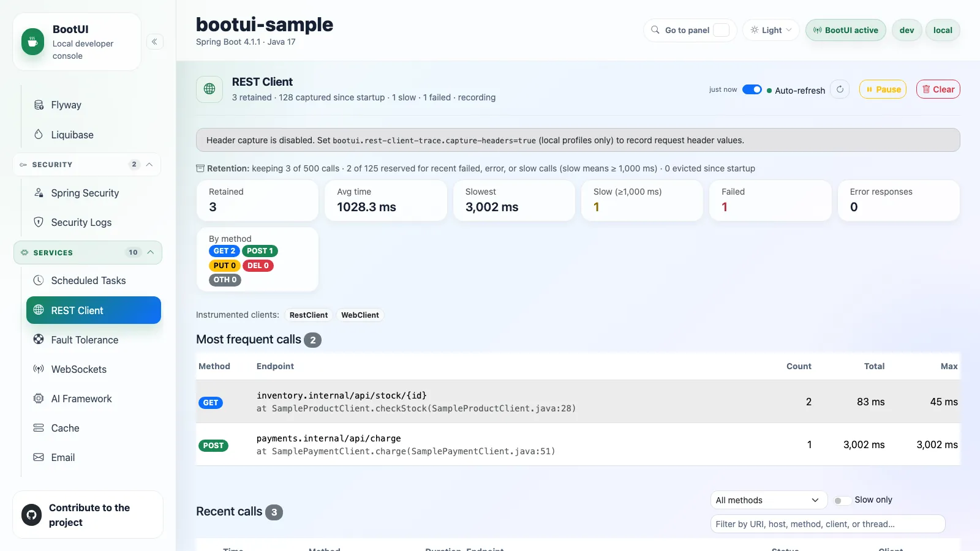
Task: Open the REST Client sidebar item
Action: coord(94,310)
